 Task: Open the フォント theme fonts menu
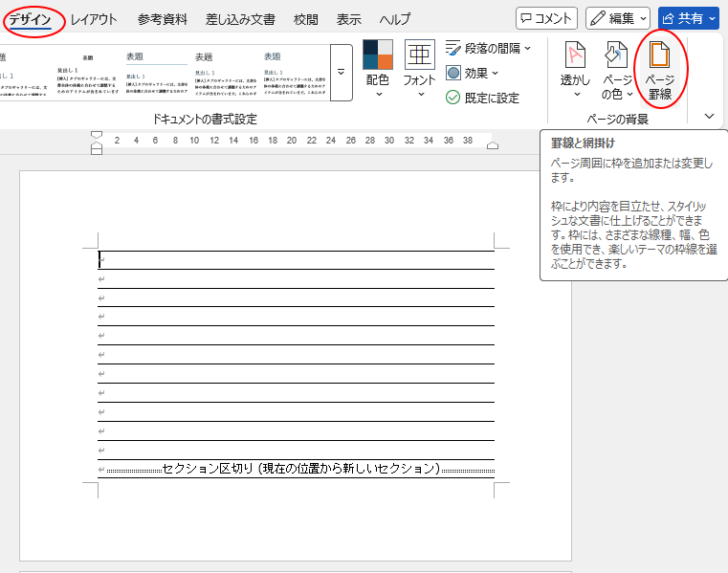coord(419,69)
